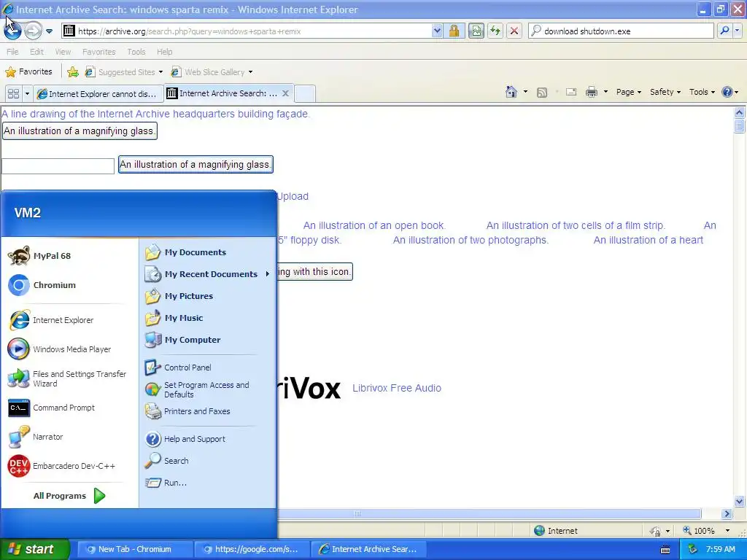Click the Home page icon
Screen dimensions: 747x560
pos(511,92)
